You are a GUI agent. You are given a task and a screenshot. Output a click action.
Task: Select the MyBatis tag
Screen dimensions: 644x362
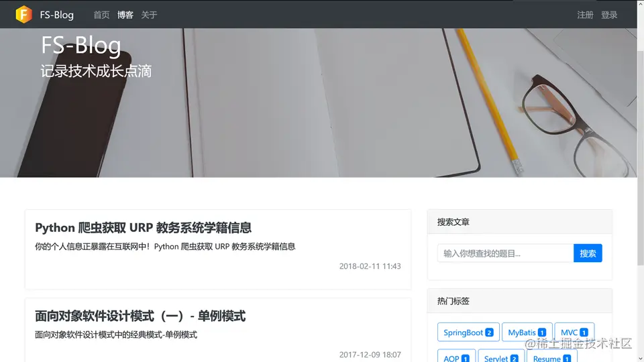(527, 332)
